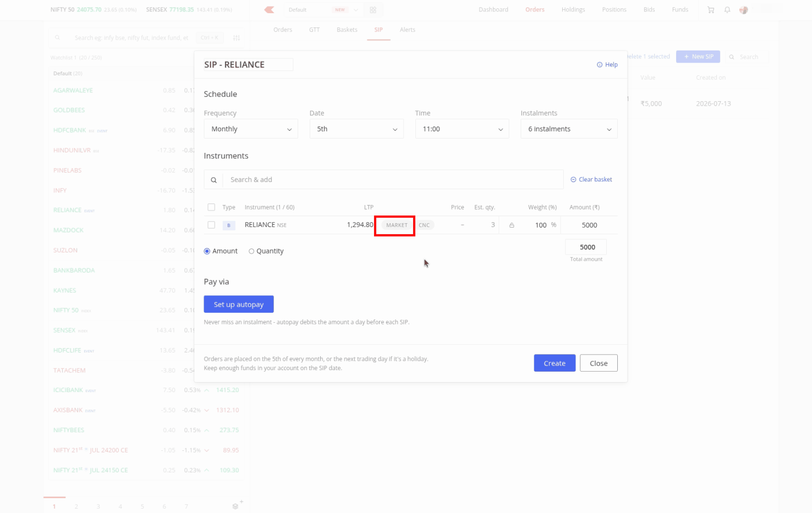This screenshot has width=812, height=513.
Task: Click the magnifier icon in Instruments search
Action: pos(213,180)
